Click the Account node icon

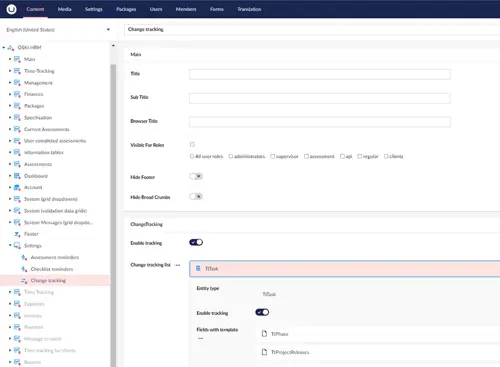(17, 187)
